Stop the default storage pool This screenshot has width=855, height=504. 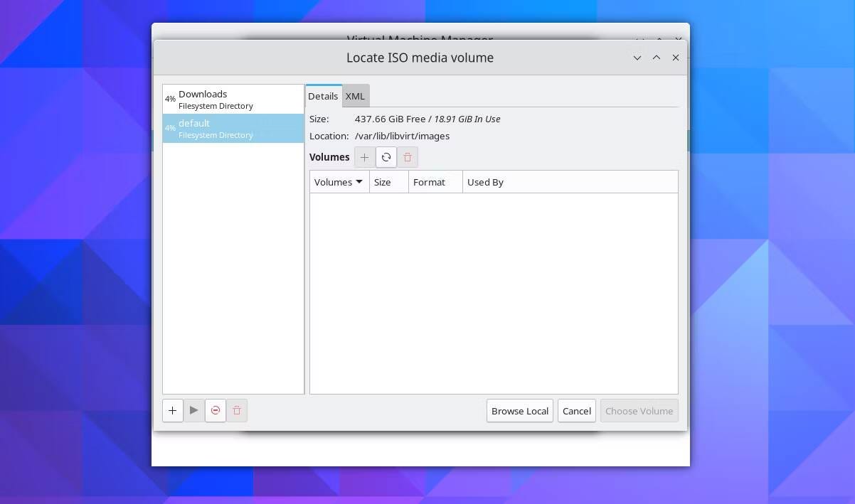[x=215, y=410]
